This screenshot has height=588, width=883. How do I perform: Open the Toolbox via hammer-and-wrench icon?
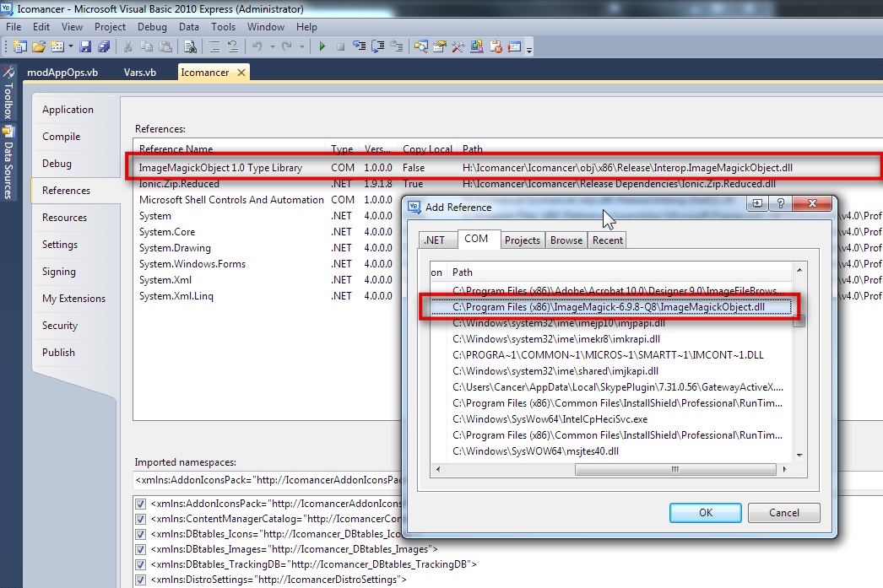click(458, 46)
